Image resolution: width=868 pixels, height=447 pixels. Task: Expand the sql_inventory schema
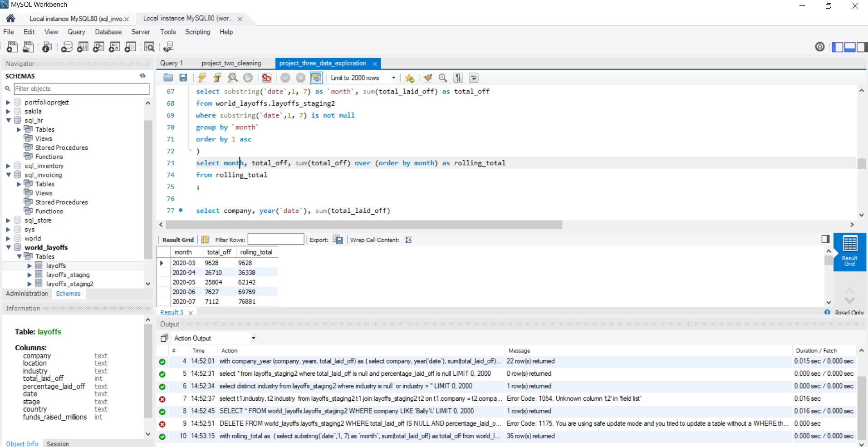click(x=8, y=166)
